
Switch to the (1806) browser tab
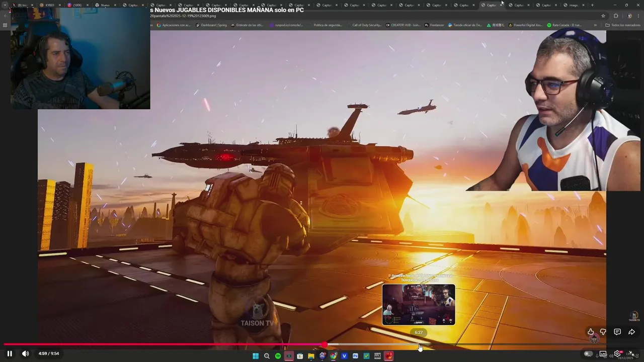tap(77, 5)
